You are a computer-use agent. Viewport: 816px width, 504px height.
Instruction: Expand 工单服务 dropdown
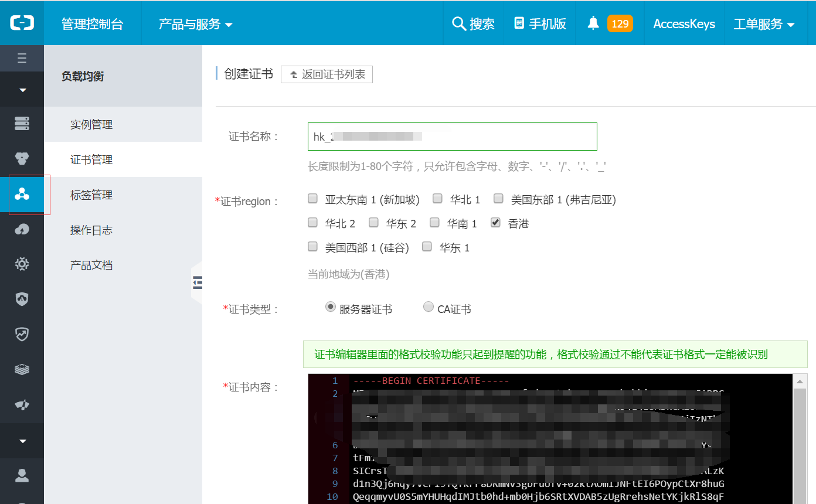(764, 24)
